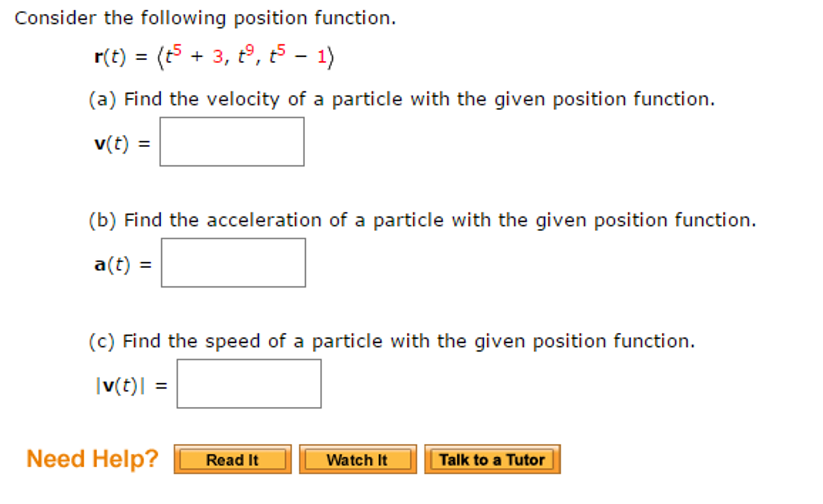
Task: Open the Read It help resource
Action: (232, 459)
